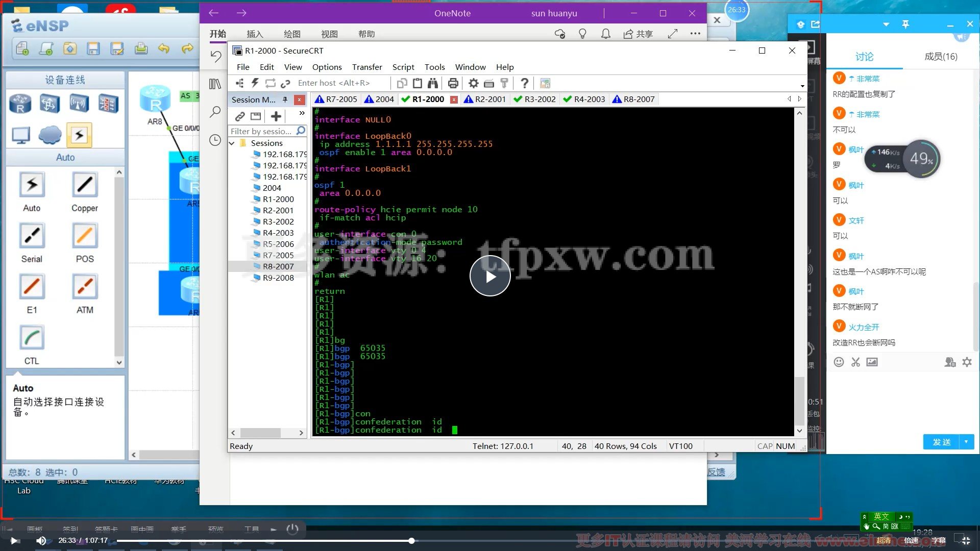980x551 pixels.
Task: Click the Find binoculars icon
Action: 433,83
